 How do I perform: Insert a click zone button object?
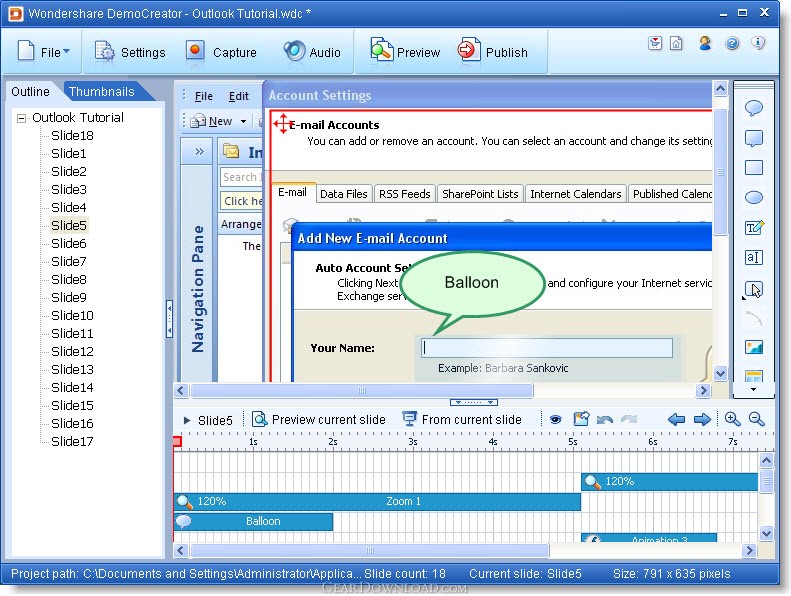[x=754, y=289]
